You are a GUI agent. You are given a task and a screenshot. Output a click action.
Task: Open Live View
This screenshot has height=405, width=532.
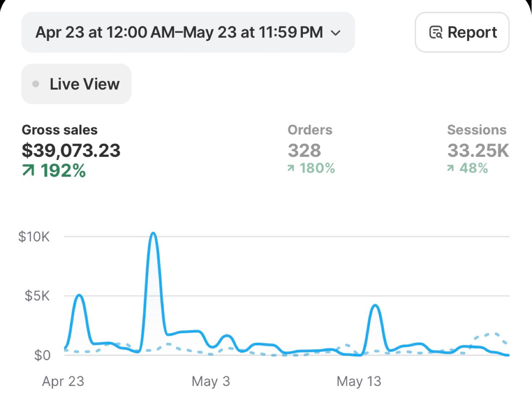(x=76, y=84)
